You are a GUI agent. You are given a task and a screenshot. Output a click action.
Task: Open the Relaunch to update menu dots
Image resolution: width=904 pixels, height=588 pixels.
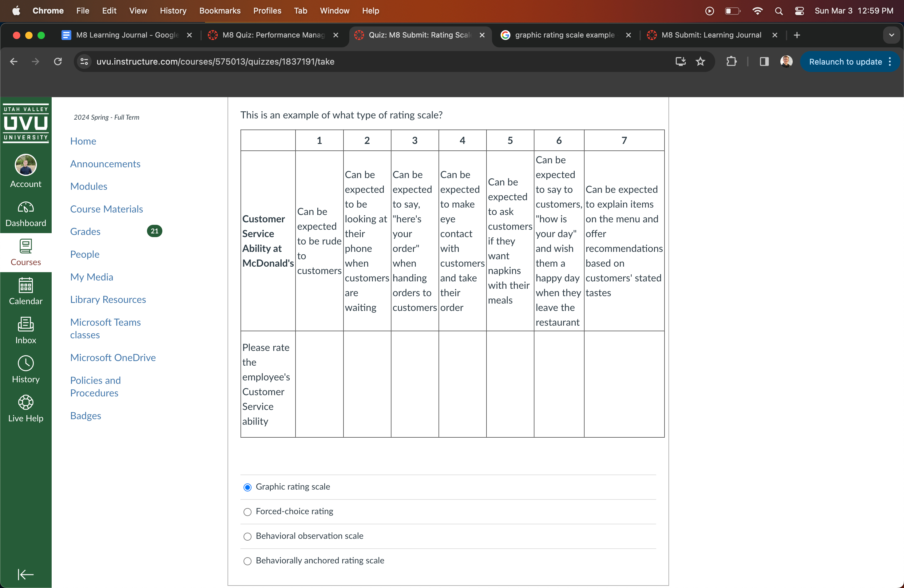(890, 62)
